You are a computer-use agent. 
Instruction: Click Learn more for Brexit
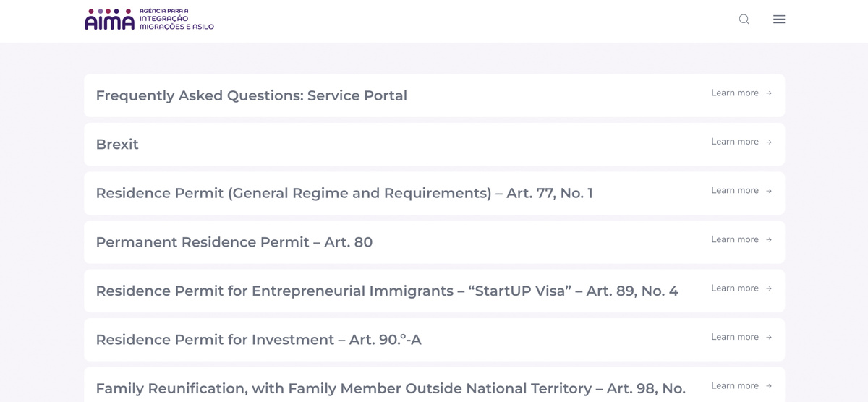click(734, 142)
